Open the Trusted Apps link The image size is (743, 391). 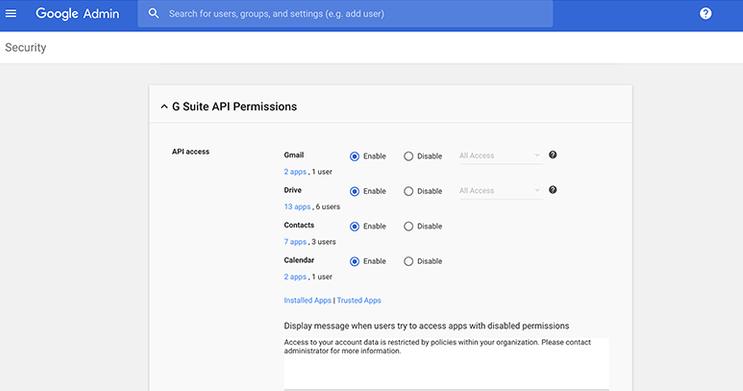tap(359, 300)
